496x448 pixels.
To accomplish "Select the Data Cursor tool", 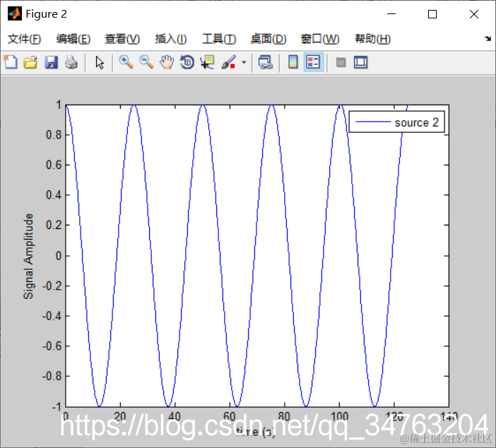I will [x=208, y=62].
